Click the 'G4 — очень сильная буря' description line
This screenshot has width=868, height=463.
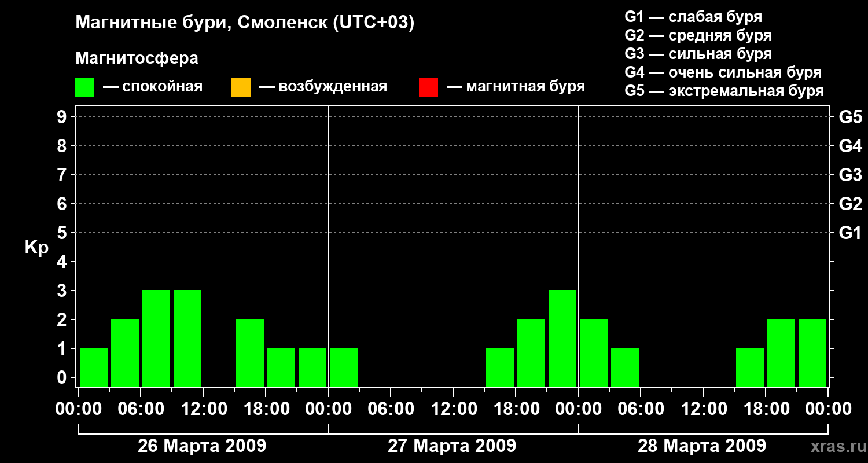pos(723,72)
